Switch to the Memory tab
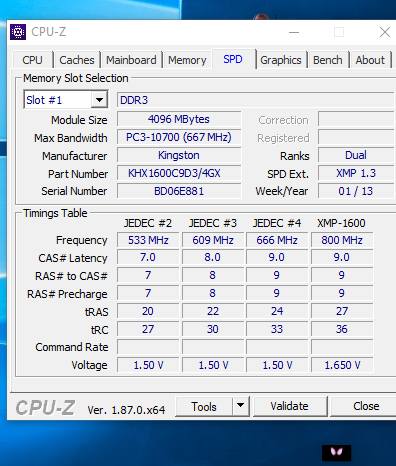Screen dimensions: 396x466 coord(187,60)
